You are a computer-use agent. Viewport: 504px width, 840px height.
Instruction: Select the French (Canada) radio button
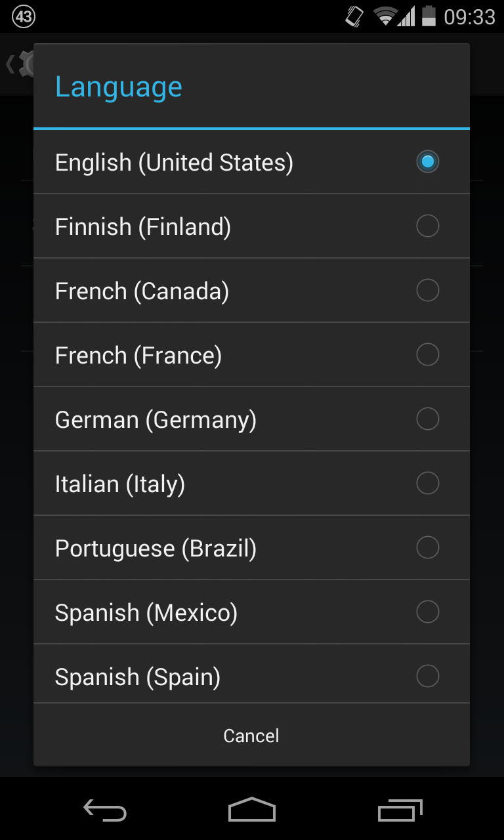pos(427,290)
